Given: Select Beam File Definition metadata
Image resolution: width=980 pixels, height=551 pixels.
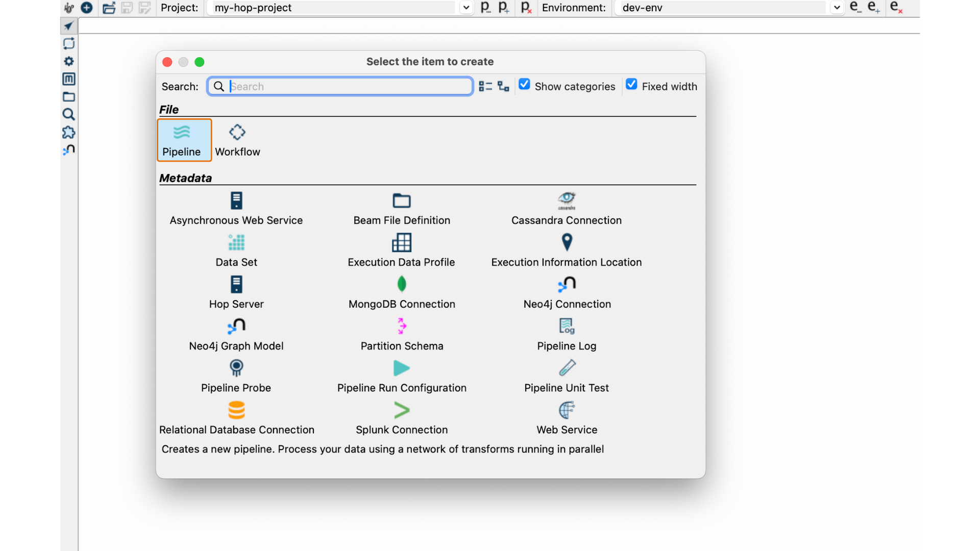Looking at the screenshot, I should [402, 209].
